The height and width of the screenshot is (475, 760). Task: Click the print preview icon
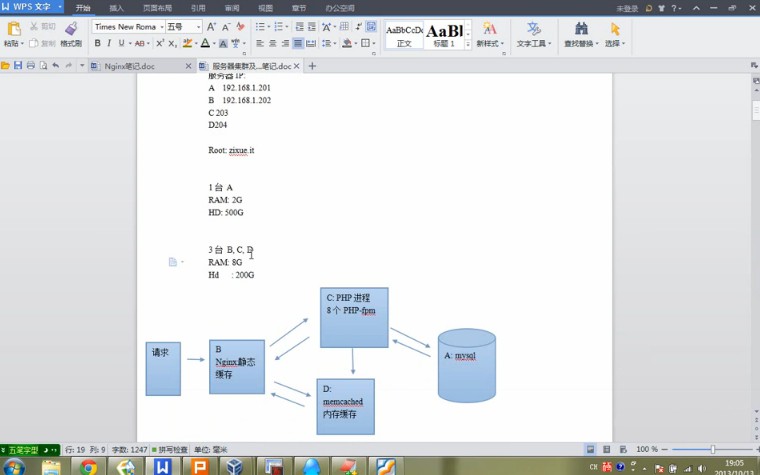tap(43, 65)
